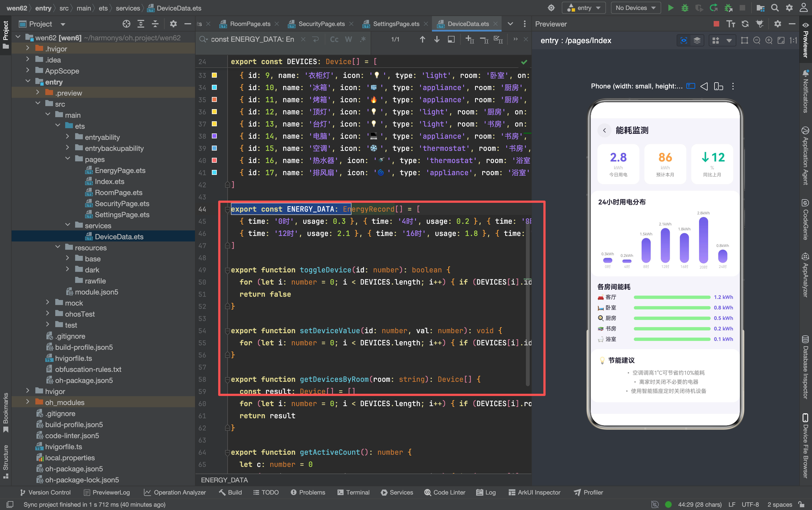Refresh the Previewer panel
This screenshot has width=812, height=510.
pyautogui.click(x=745, y=24)
